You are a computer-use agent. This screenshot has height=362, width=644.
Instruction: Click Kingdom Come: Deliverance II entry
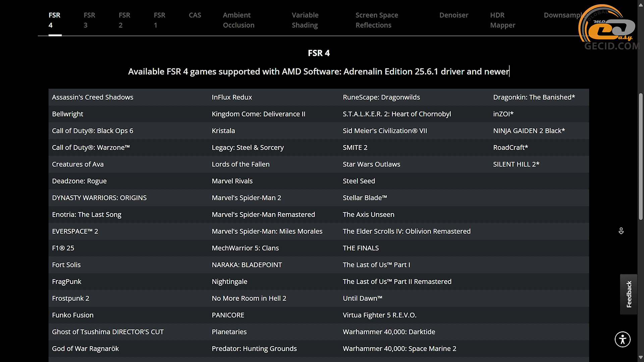click(259, 114)
